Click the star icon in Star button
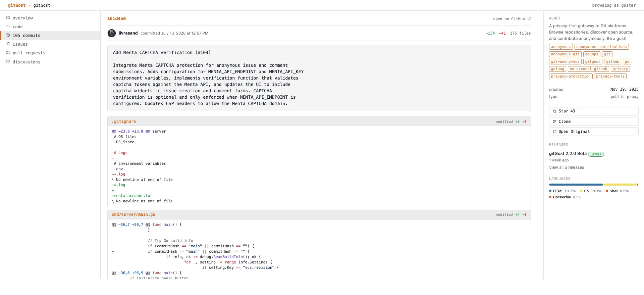This screenshot has width=644, height=295. coord(555,111)
